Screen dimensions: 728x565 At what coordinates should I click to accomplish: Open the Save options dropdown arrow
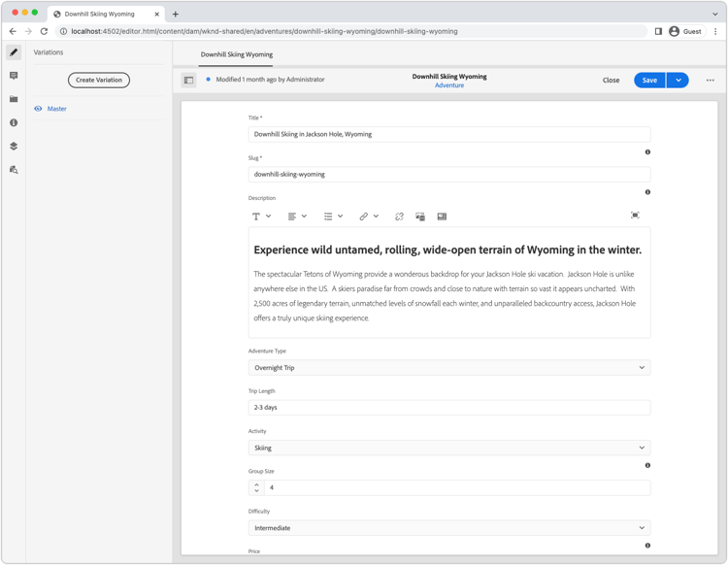(x=678, y=80)
